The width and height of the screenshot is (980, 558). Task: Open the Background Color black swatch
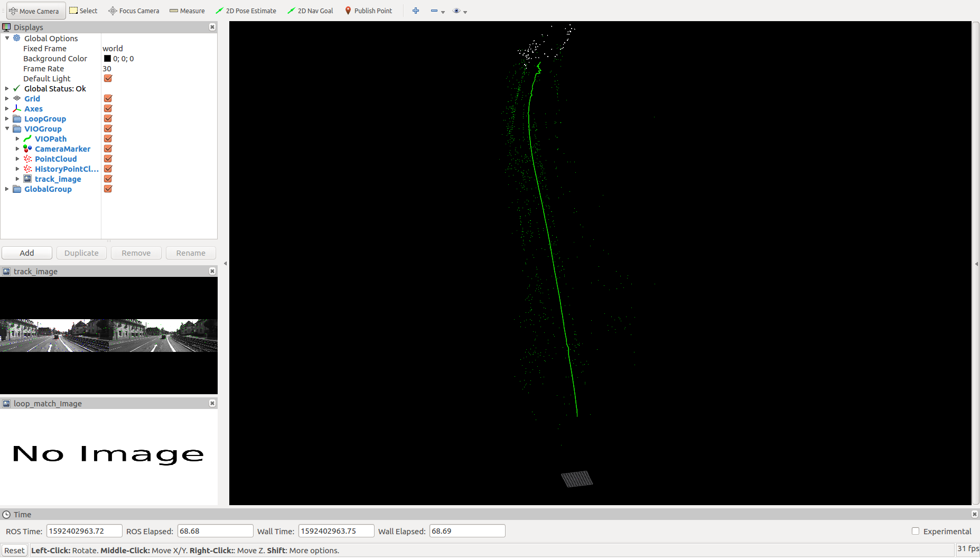coord(107,58)
